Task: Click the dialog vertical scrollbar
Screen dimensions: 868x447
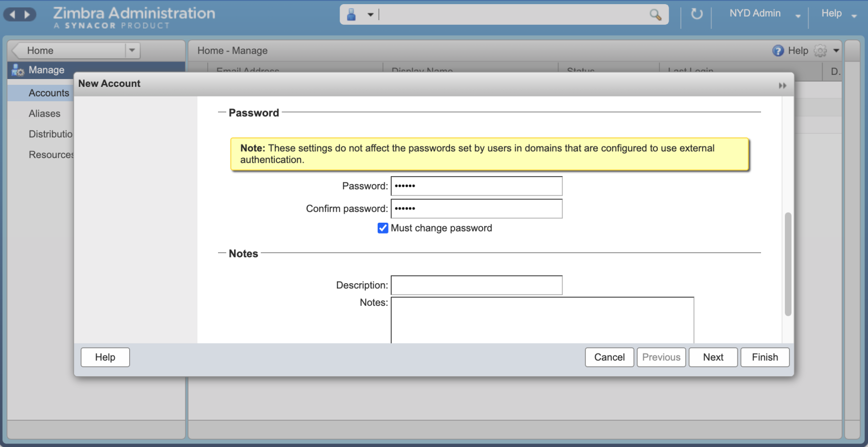Action: tap(788, 264)
